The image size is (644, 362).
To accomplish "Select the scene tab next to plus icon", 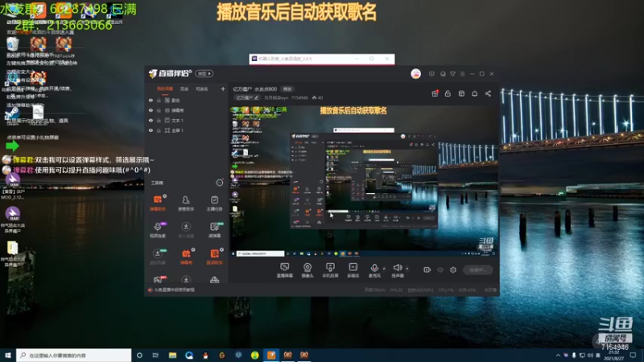I will pyautogui.click(x=202, y=88).
